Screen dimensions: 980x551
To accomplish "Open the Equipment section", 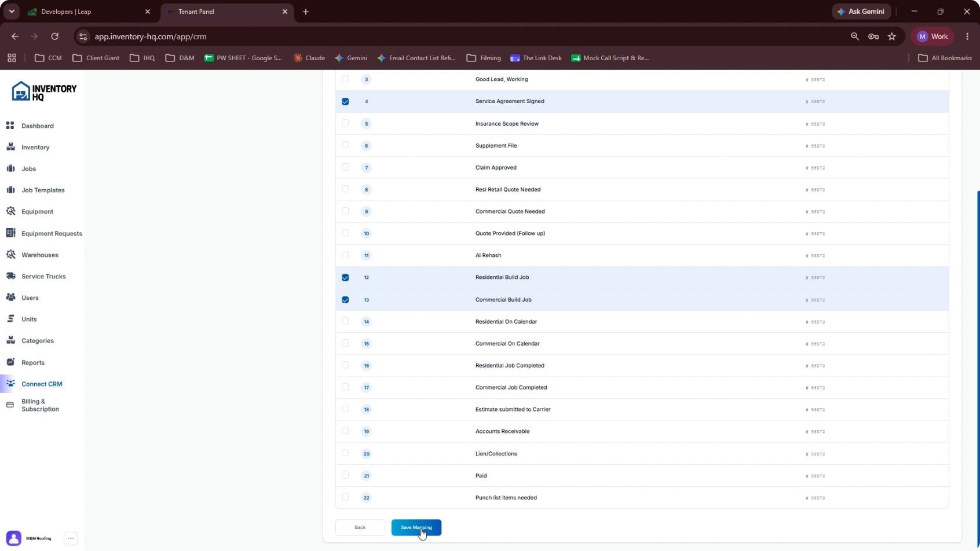I will tap(37, 212).
